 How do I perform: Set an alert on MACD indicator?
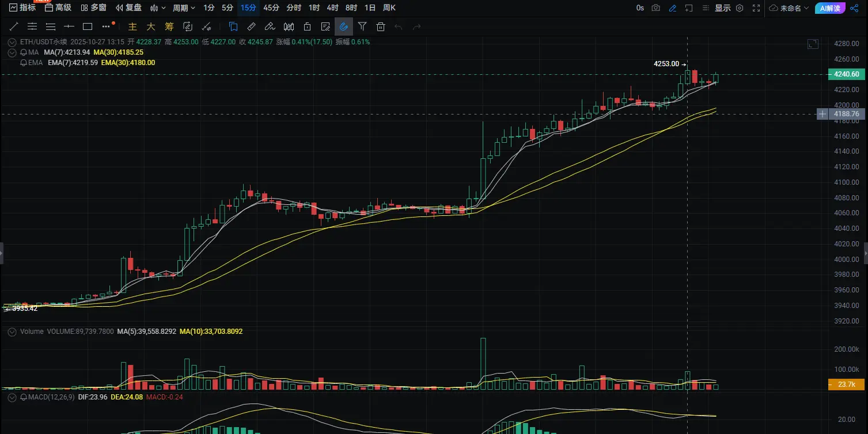(x=24, y=397)
